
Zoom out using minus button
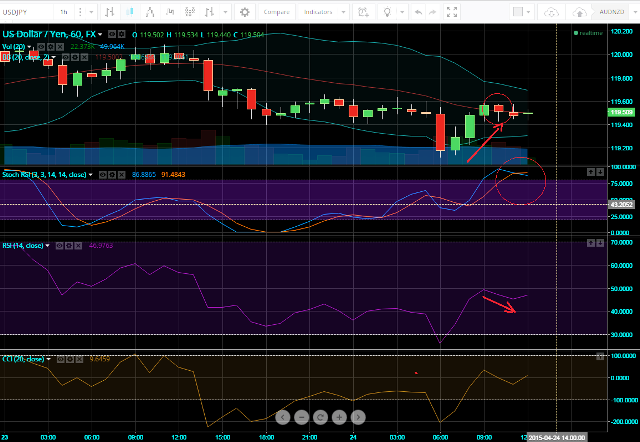pos(302,417)
